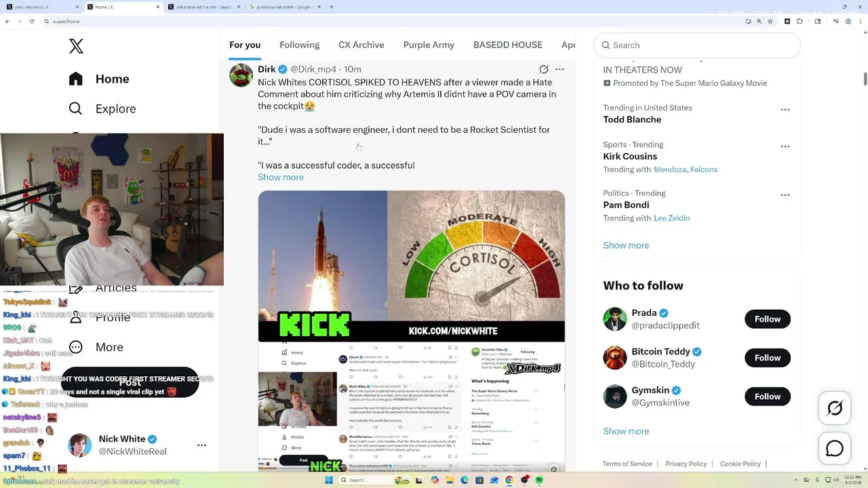868x488 pixels.
Task: Open the Explore magnifier in the sidebar
Action: (x=75, y=108)
